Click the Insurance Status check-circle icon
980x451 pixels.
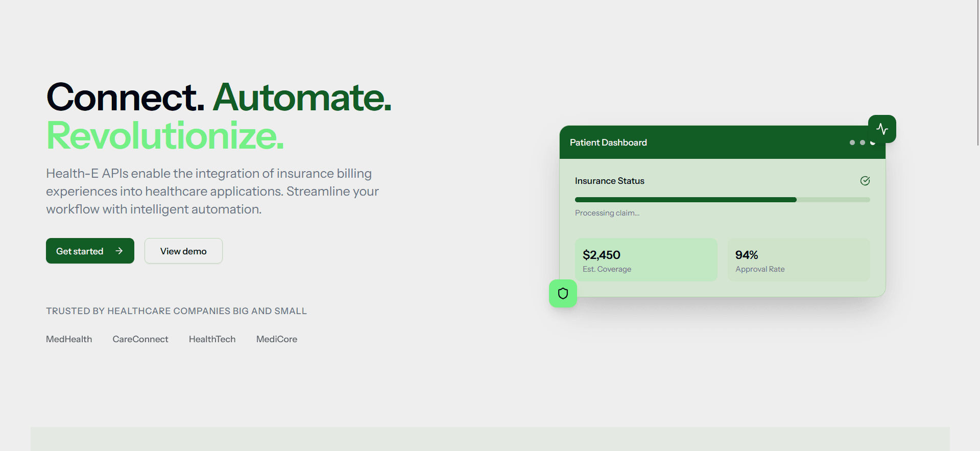[865, 181]
